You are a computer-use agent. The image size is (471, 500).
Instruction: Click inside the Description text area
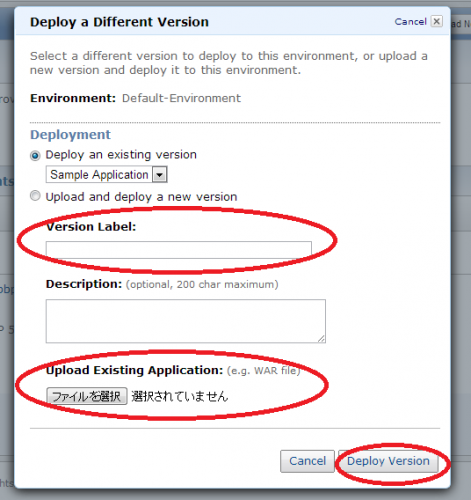[186, 321]
